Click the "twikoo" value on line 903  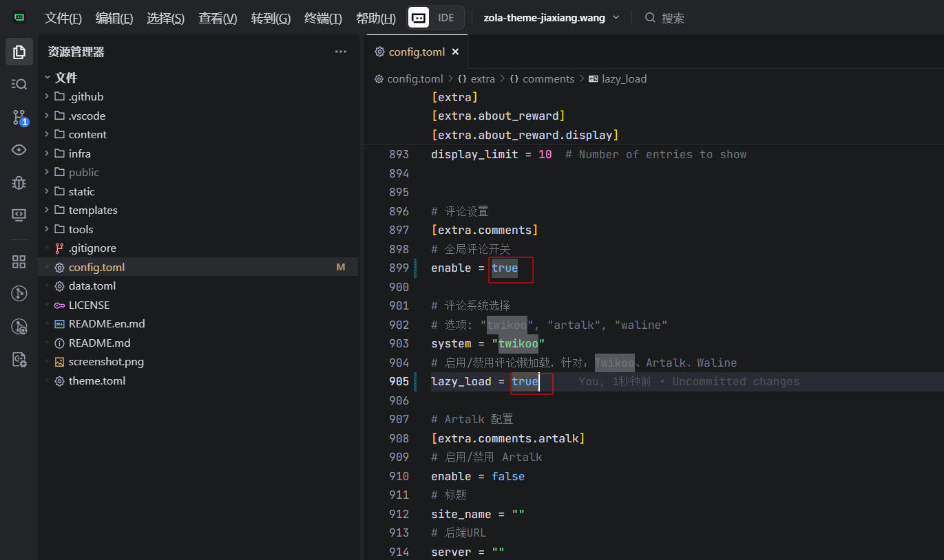[518, 343]
